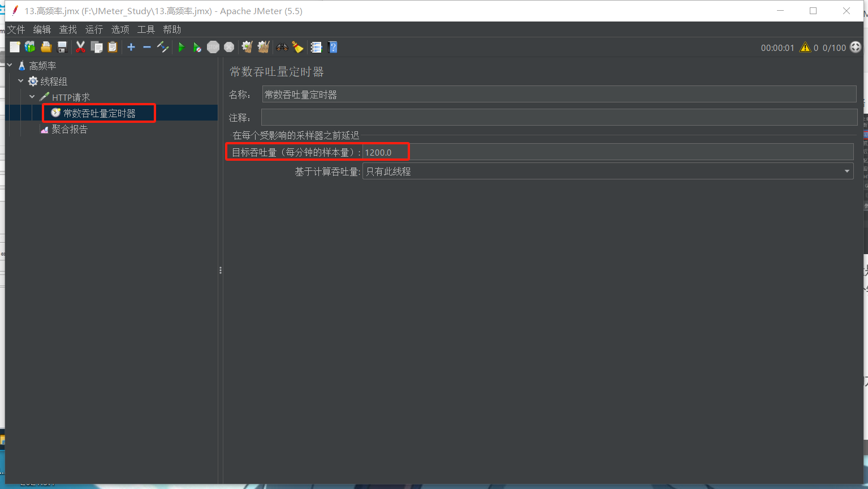The image size is (868, 489).
Task: Click the 注释 input field
Action: pyautogui.click(x=559, y=118)
